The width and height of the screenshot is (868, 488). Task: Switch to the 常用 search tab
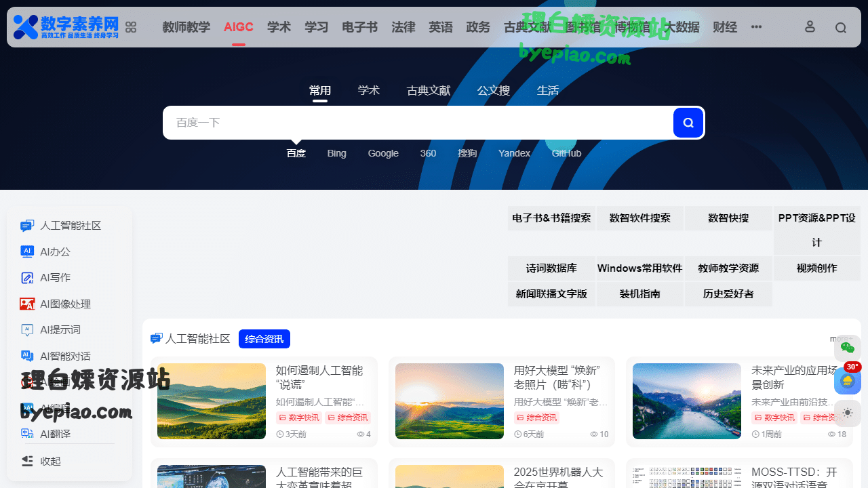click(320, 91)
